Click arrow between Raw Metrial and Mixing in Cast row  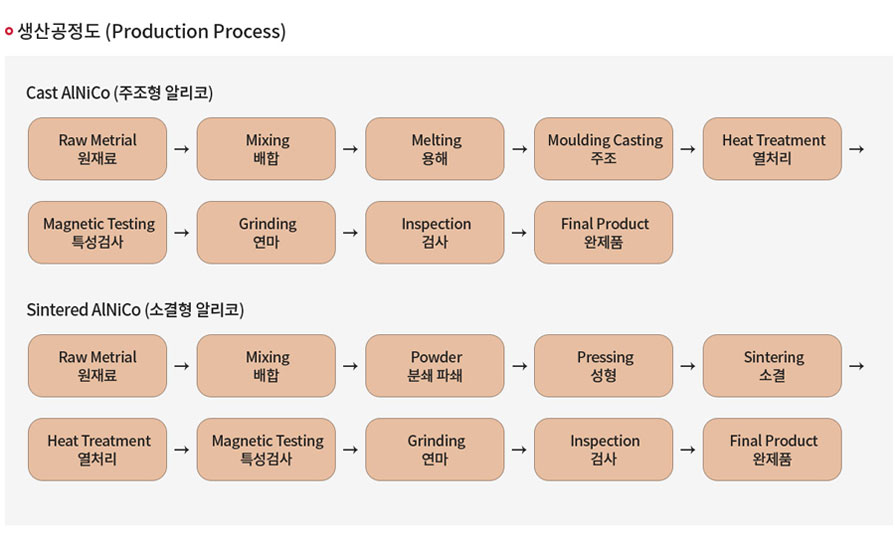(182, 149)
